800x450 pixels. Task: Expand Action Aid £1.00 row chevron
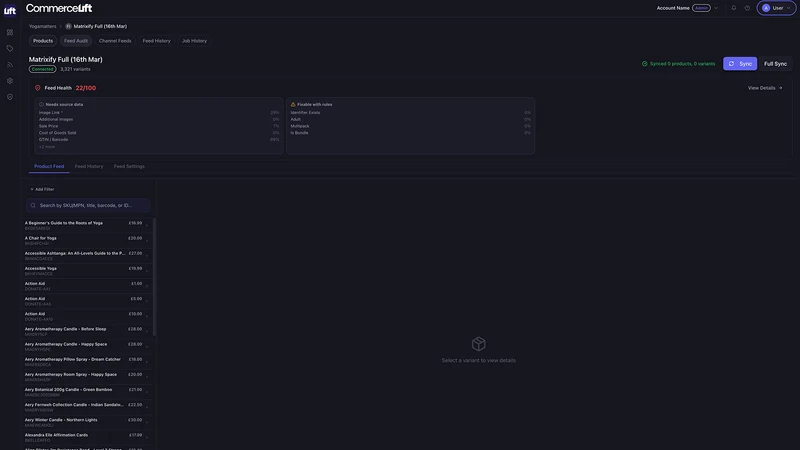(147, 286)
